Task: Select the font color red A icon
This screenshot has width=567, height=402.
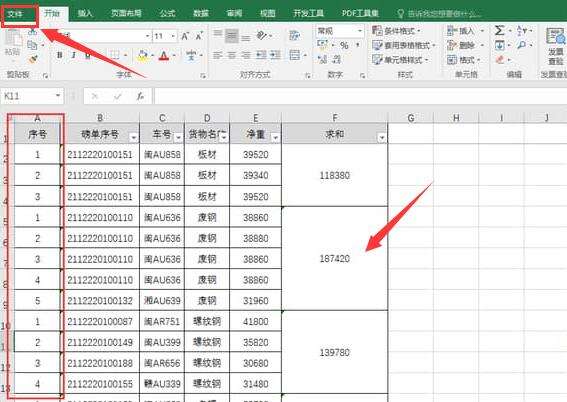Action: coord(164,56)
